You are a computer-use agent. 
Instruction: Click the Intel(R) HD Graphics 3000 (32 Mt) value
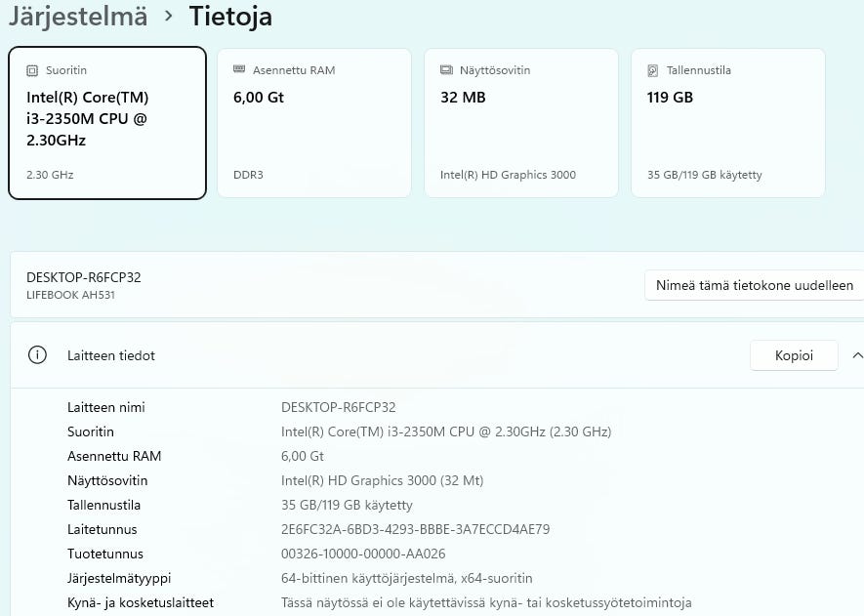(x=382, y=480)
